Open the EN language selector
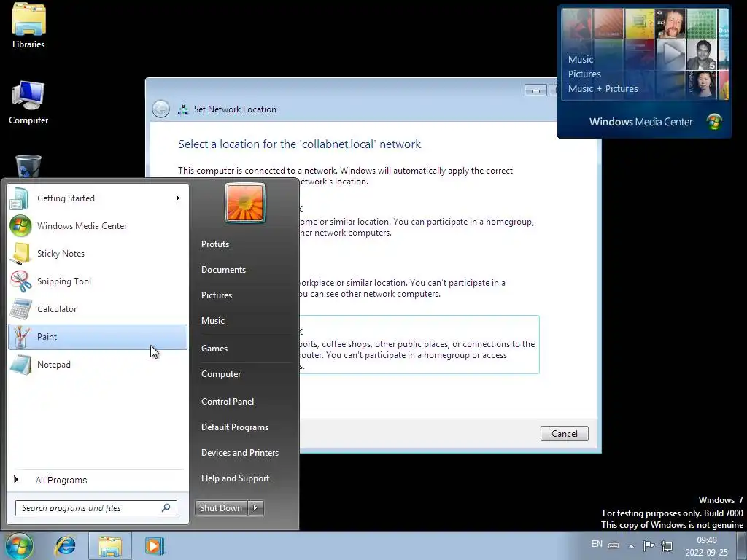 tap(597, 544)
